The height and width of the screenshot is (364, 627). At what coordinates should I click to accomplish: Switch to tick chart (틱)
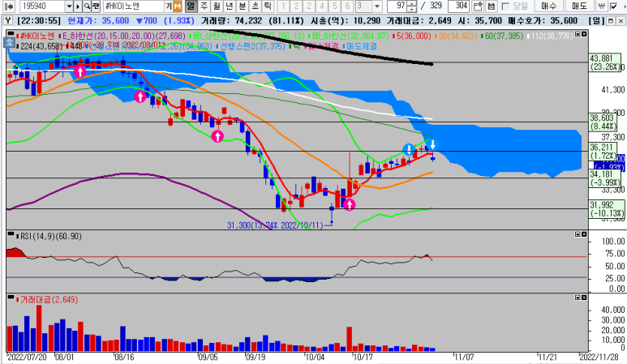click(268, 6)
